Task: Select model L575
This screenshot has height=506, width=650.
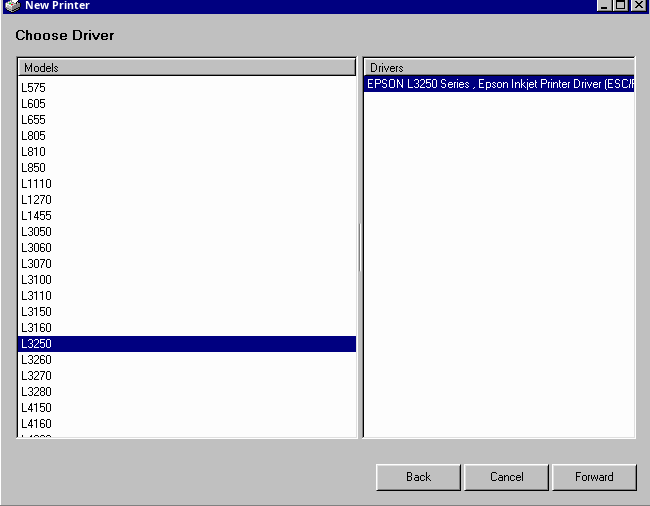Action: pyautogui.click(x=187, y=87)
